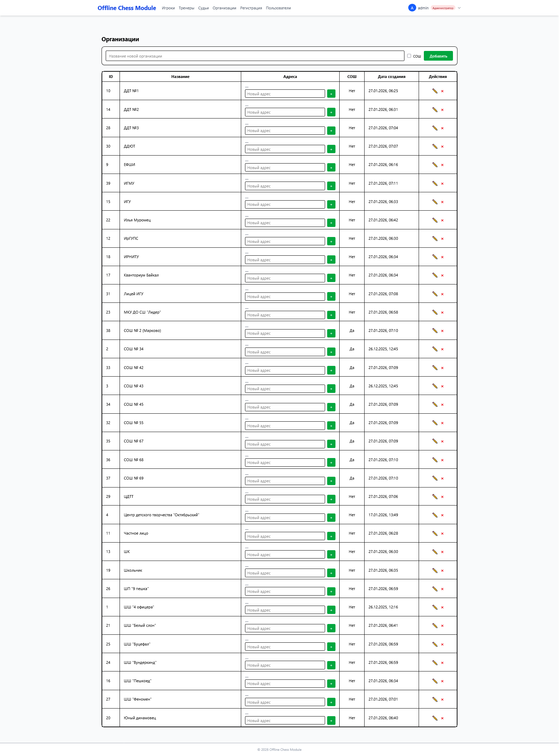The width and height of the screenshot is (559, 756).
Task: Delete the ЕФШИ organization with red cross
Action: coord(442,165)
